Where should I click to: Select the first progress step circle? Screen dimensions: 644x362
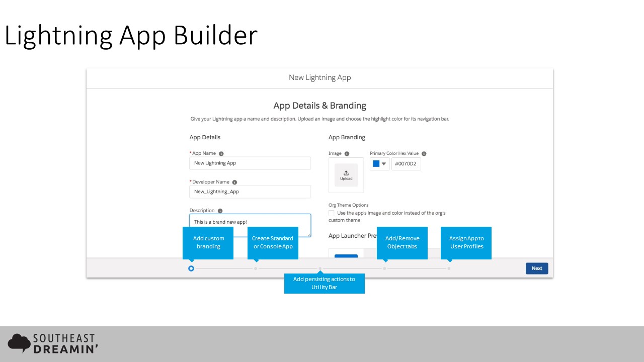tap(191, 268)
